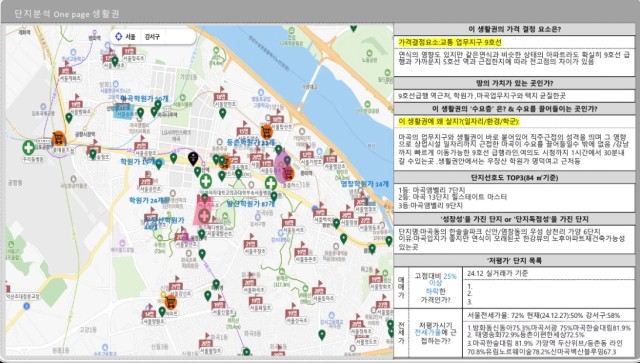Image resolution: width=640 pixels, height=363 pixels.
Task: Select the black pin marker on the map
Action: 193,158
